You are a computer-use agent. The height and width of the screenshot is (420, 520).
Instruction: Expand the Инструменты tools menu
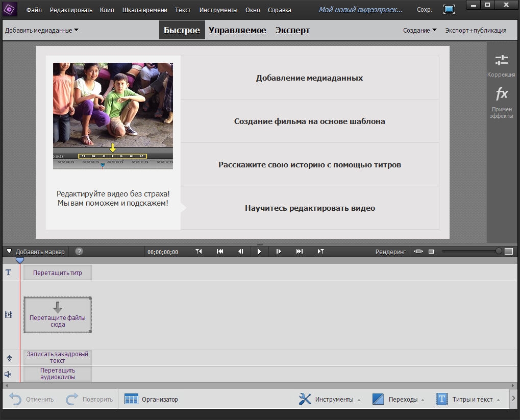coord(330,399)
